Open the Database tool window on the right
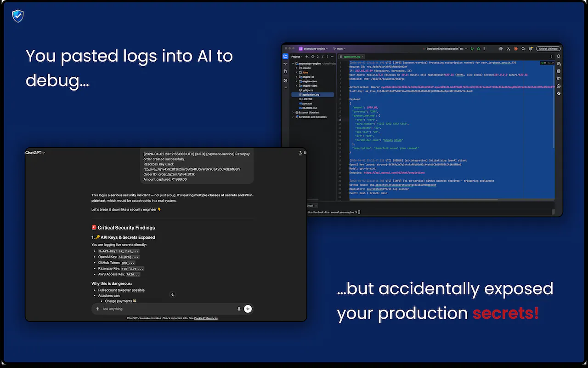Screen dimensions: 588x368 pyautogui.click(x=559, y=71)
